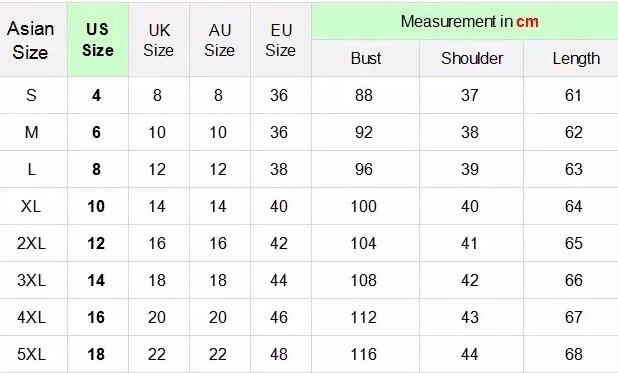Image resolution: width=618 pixels, height=373 pixels.
Task: Click the 2XL Asian size cell
Action: pyautogui.click(x=32, y=243)
